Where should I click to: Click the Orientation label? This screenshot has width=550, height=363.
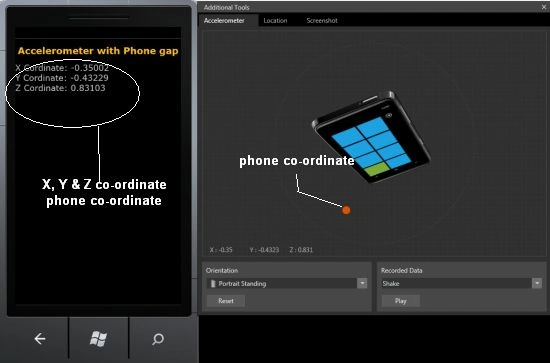point(222,270)
